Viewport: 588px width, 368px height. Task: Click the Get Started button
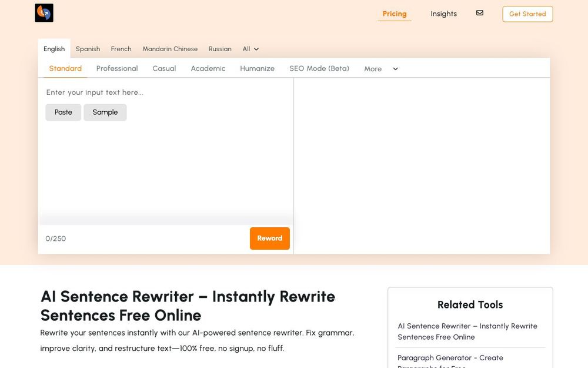(527, 14)
